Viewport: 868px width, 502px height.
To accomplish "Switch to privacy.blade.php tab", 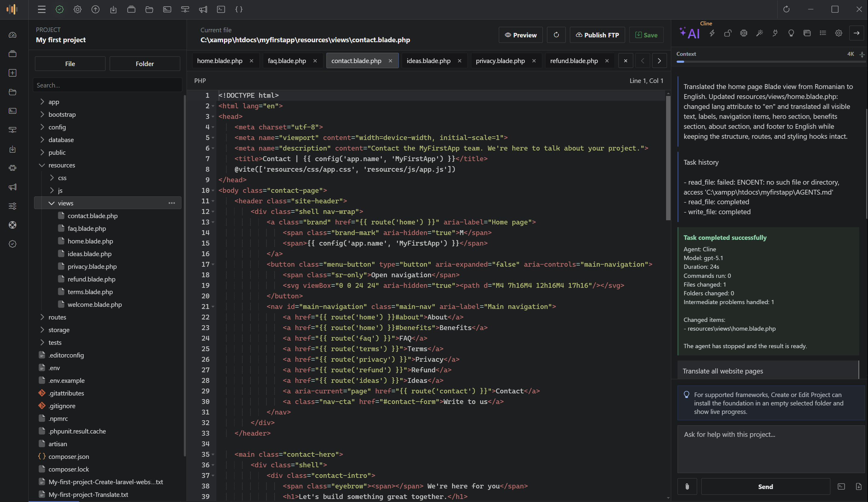I will pyautogui.click(x=500, y=61).
